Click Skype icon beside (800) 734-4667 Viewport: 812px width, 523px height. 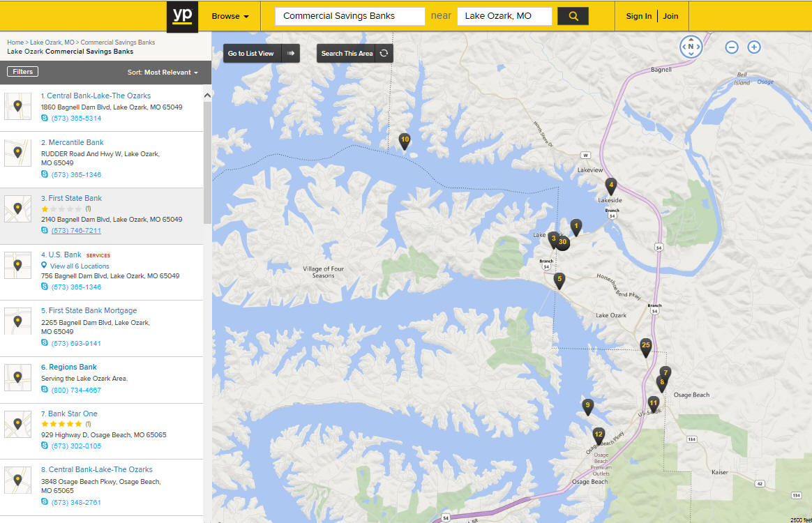(45, 390)
